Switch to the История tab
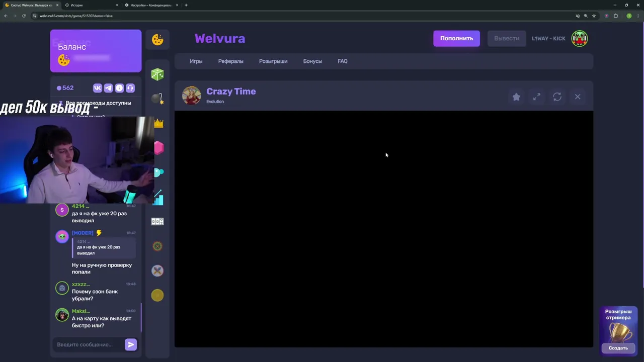 tap(92, 5)
